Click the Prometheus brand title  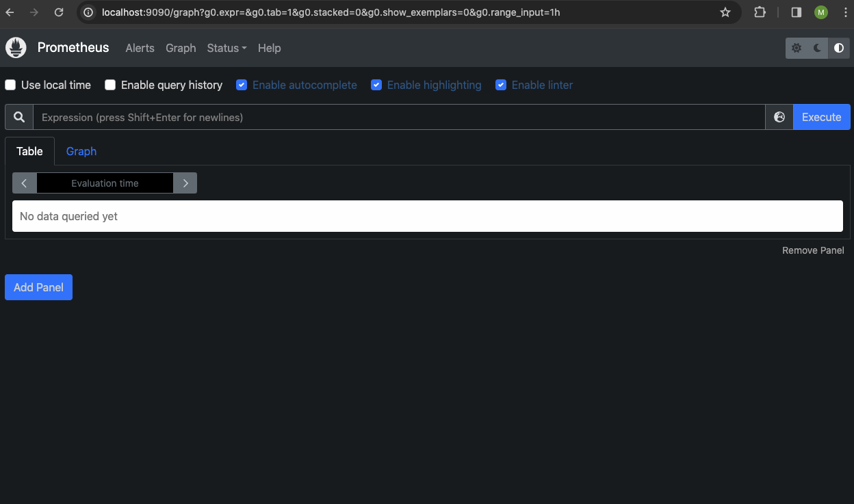pos(73,48)
